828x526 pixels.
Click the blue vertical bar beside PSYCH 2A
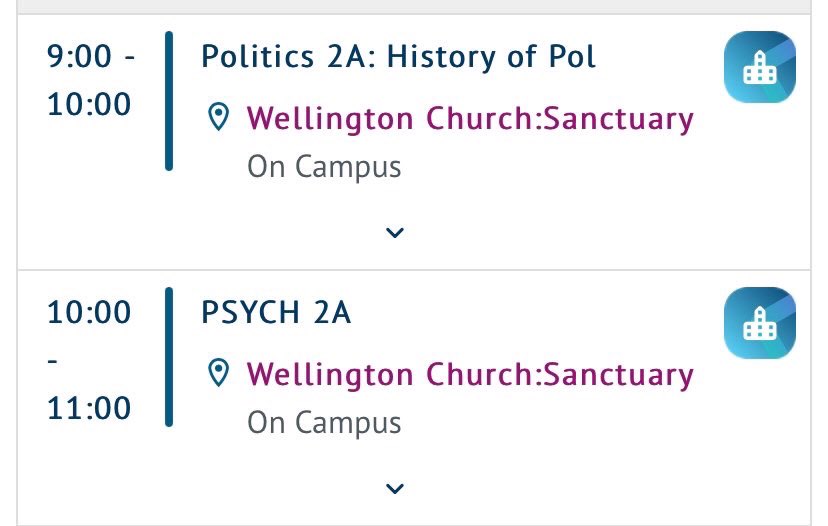click(x=169, y=357)
